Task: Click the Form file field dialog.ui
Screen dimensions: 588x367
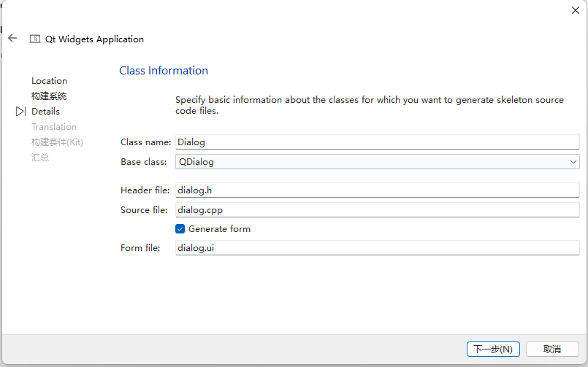Action: tap(377, 248)
